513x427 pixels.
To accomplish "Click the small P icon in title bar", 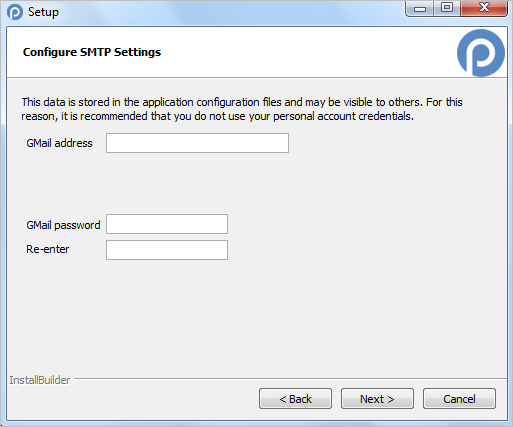I will pyautogui.click(x=15, y=12).
